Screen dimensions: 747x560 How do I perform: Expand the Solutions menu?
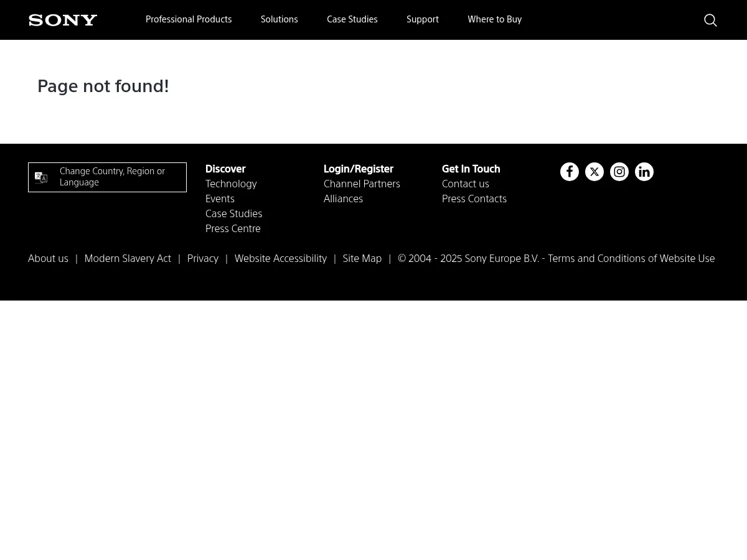tap(279, 19)
